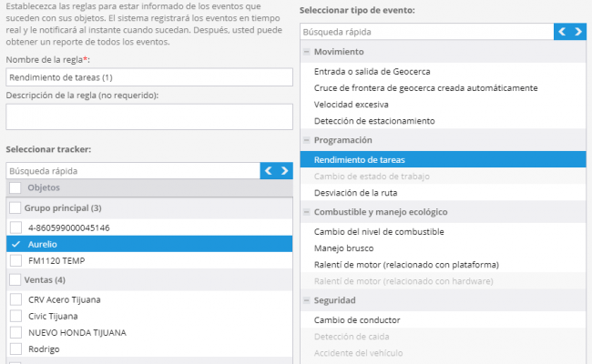The width and height of the screenshot is (592, 364).
Task: Tick the Grupo principal (3) checkbox
Action: coord(15,207)
